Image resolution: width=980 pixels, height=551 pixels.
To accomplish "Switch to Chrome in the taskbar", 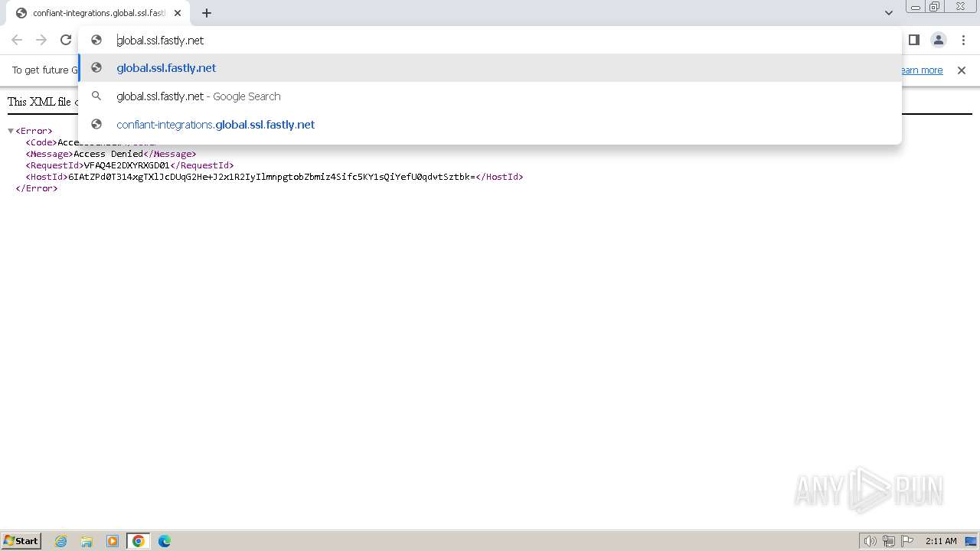I will pyautogui.click(x=139, y=541).
